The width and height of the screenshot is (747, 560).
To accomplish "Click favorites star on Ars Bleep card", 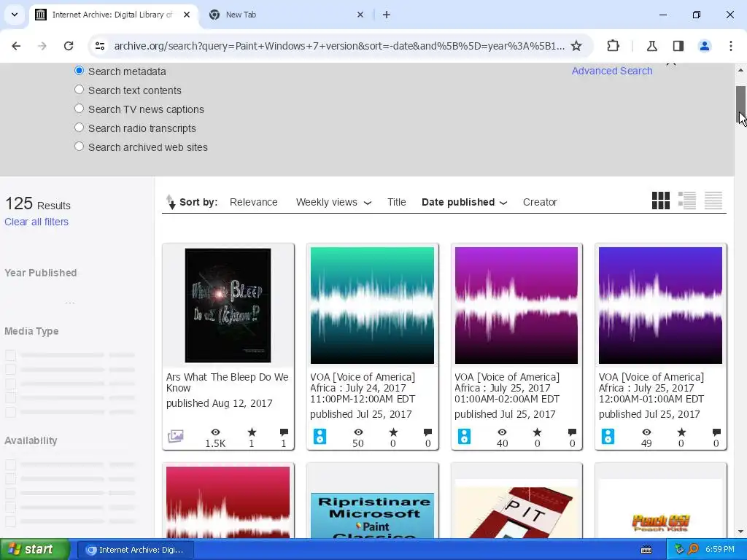I will 252,432.
